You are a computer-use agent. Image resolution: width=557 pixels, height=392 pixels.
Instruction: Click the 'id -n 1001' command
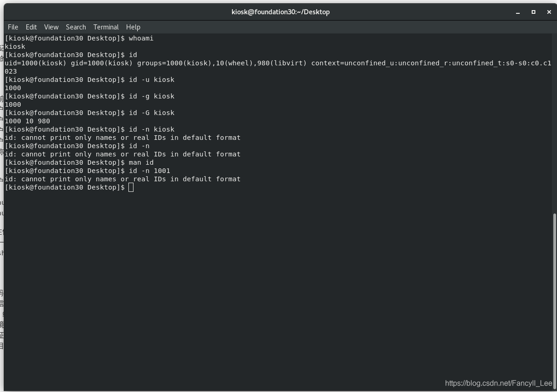(150, 171)
